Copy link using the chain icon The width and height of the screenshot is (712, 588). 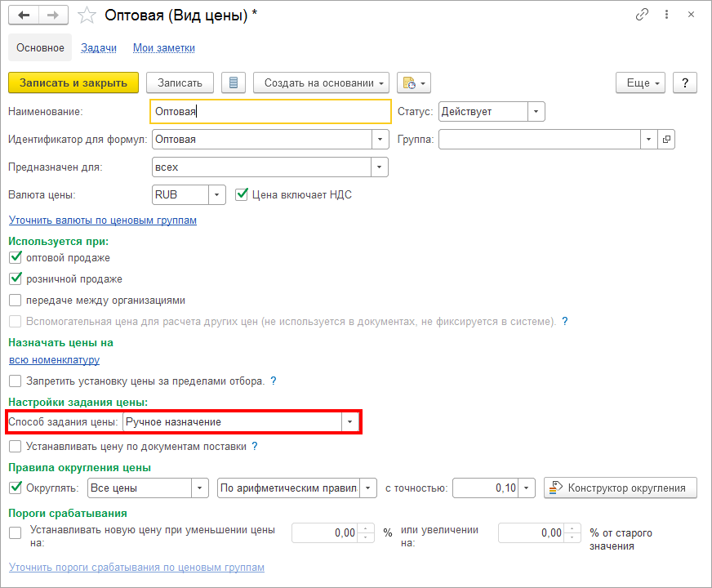[643, 16]
